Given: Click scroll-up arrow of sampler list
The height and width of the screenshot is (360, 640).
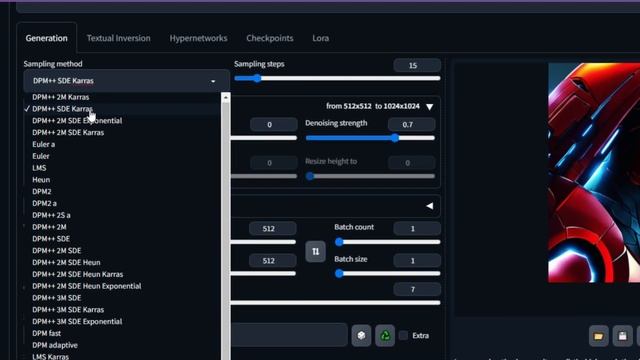Looking at the screenshot, I should coord(226,98).
